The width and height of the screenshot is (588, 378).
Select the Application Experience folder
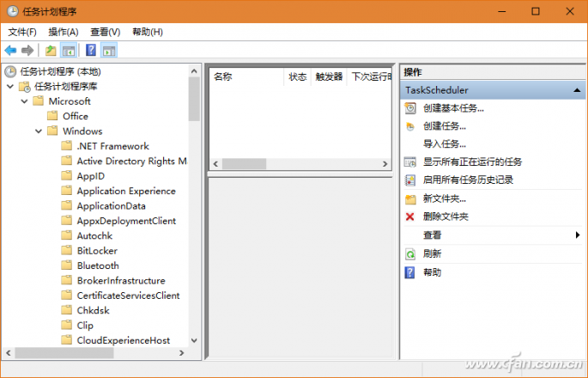click(x=126, y=191)
